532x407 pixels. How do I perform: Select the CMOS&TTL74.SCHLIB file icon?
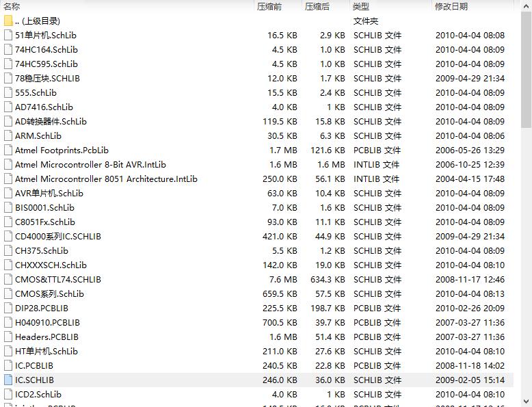tap(8, 280)
